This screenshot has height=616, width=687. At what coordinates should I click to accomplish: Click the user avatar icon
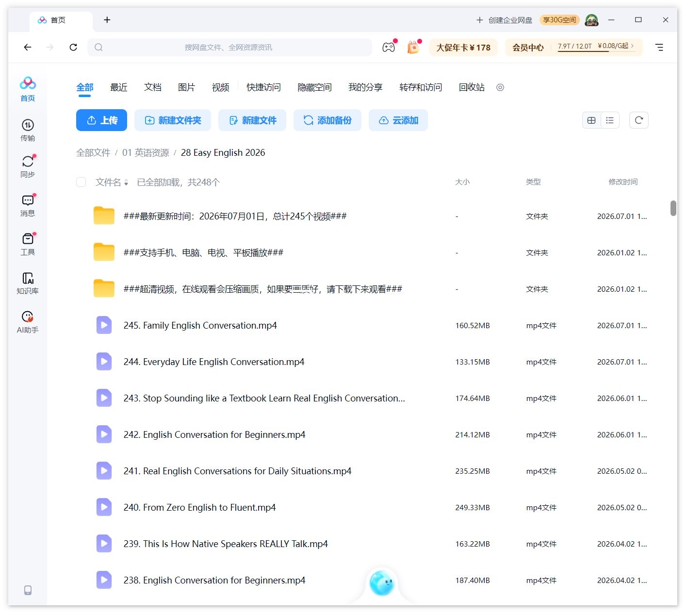coord(591,20)
